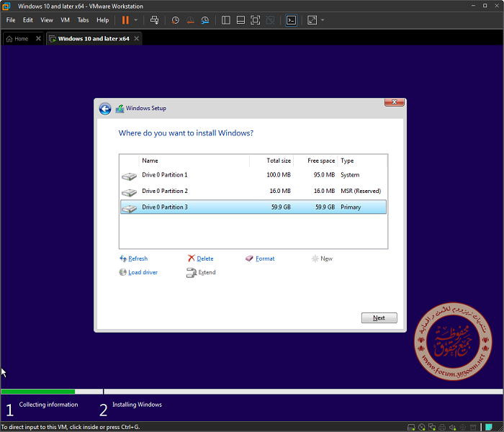
Task: Click the printer status bar icon
Action: coord(442,428)
